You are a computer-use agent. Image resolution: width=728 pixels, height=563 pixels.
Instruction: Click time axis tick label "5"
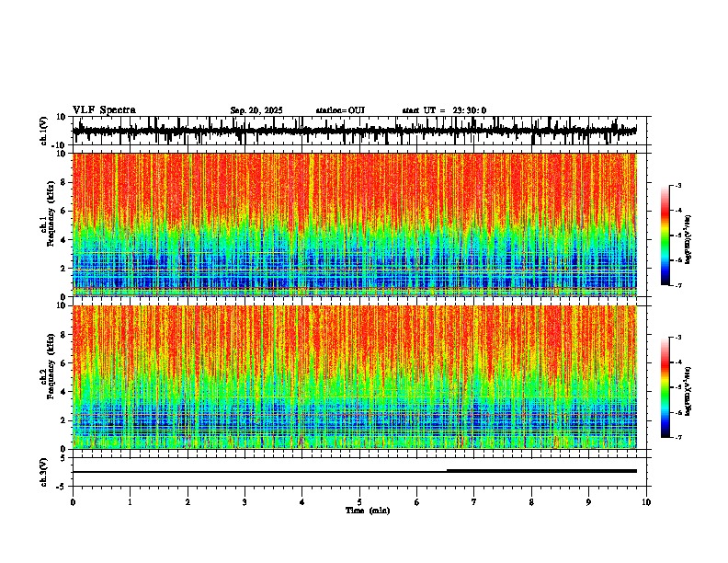coord(359,502)
